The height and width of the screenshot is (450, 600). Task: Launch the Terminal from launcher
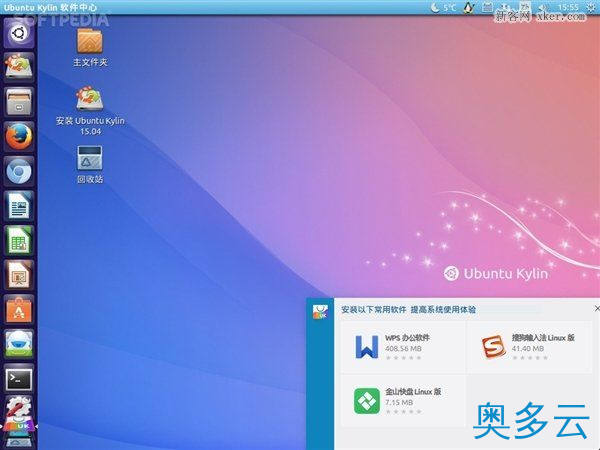[18, 379]
